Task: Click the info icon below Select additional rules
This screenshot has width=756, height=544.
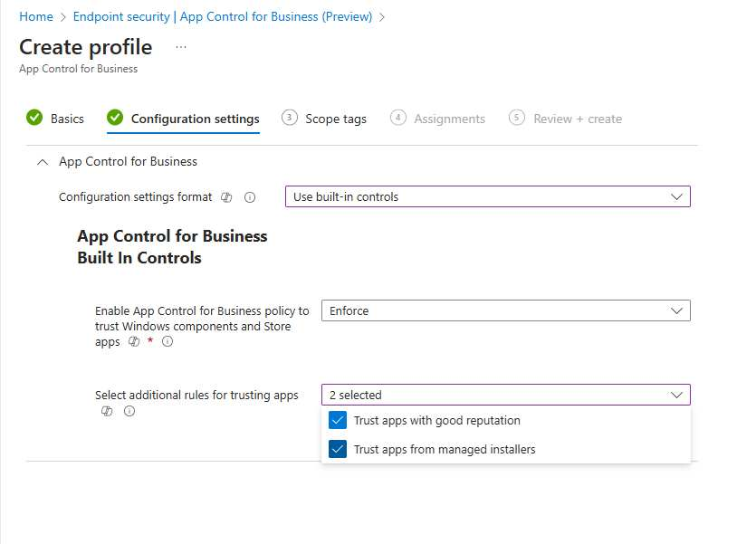Action: [128, 411]
